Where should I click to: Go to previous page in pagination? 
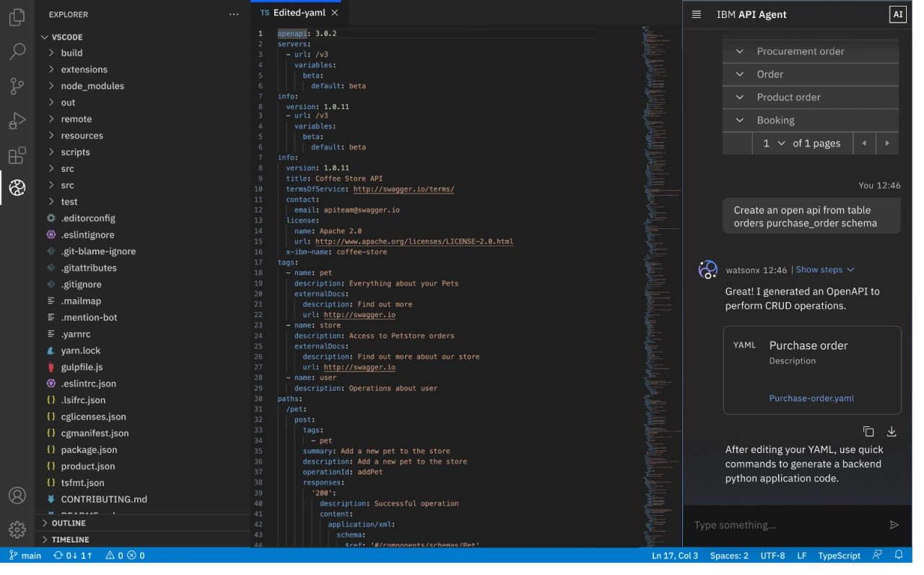point(864,143)
